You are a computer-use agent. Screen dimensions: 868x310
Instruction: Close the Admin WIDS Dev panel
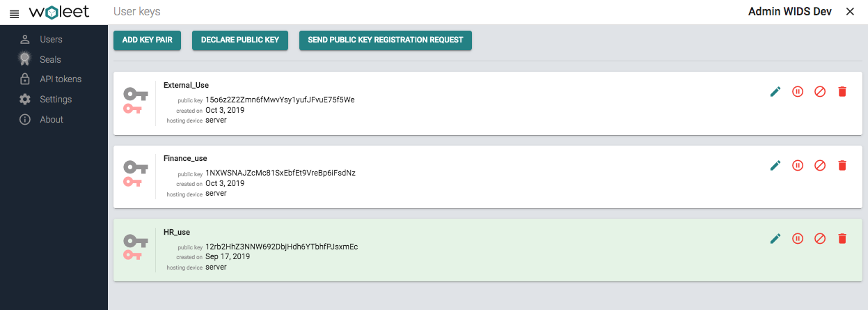(x=850, y=11)
